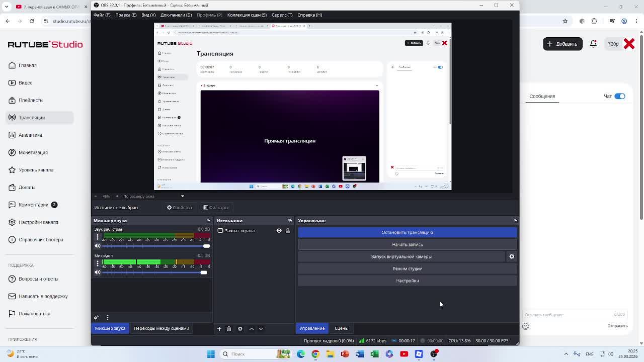Toggle the Чат switch in Rutube Studio

620,96
